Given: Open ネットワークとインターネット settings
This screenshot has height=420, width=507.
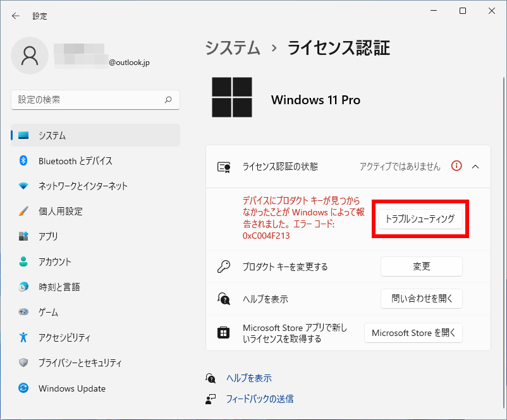Looking at the screenshot, I should coord(95,186).
